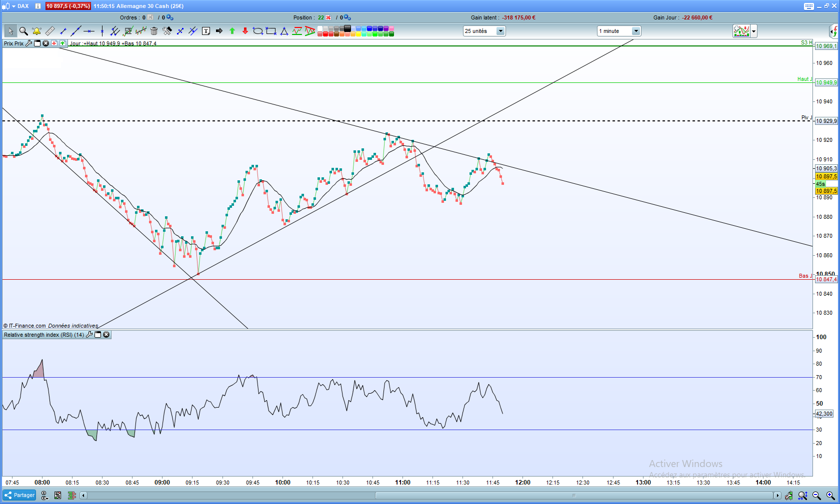Click the horizontal zoom fit magnifier icon
Screen dimensions: 840x504
point(803,496)
